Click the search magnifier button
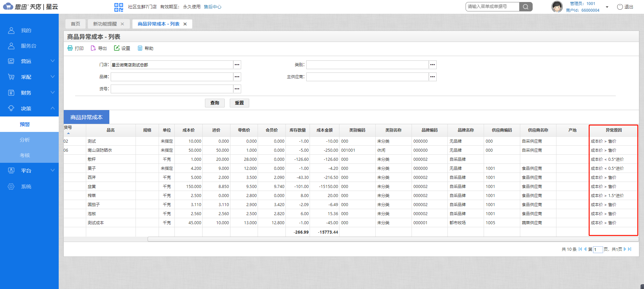The height and width of the screenshot is (289, 644). pyautogui.click(x=526, y=7)
